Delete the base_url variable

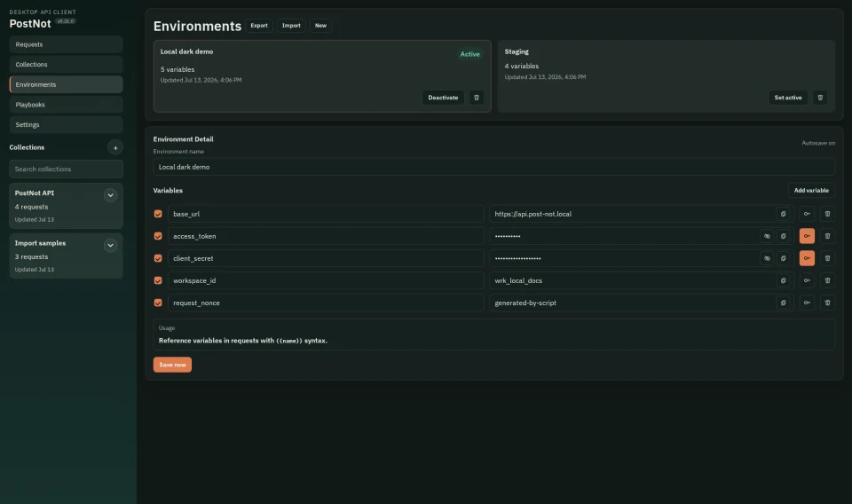[x=827, y=214]
